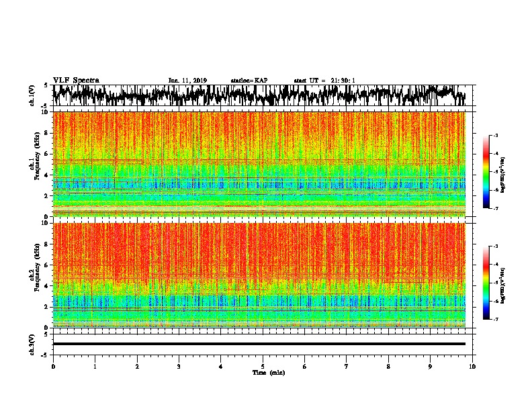
Task: Click the "5" tick on ch.3(V) axis
Action: (x=46, y=334)
